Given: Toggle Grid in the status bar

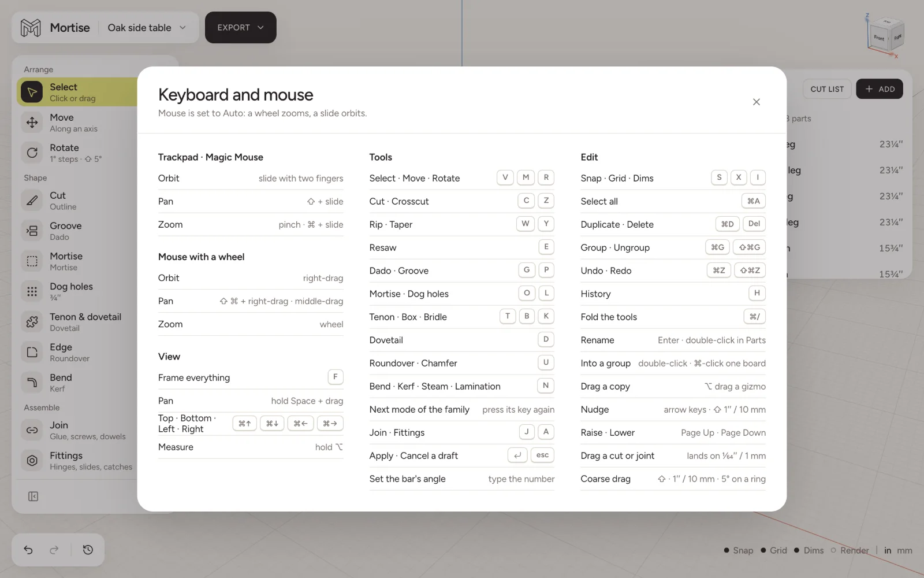Looking at the screenshot, I should (774, 550).
